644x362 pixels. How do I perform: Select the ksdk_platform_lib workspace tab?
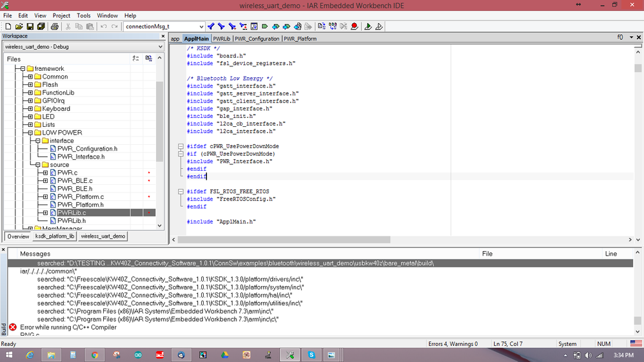[x=55, y=236]
